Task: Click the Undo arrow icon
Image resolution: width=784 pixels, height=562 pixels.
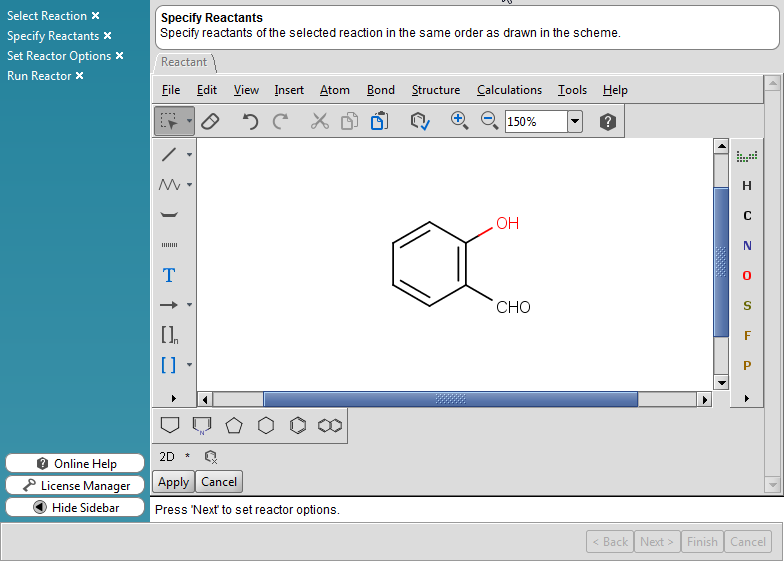Action: click(x=250, y=121)
